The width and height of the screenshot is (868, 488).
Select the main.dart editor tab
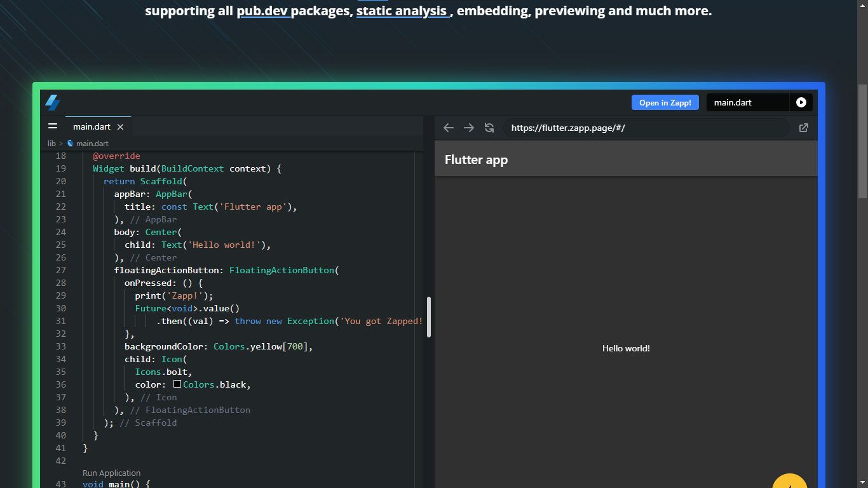pyautogui.click(x=98, y=127)
